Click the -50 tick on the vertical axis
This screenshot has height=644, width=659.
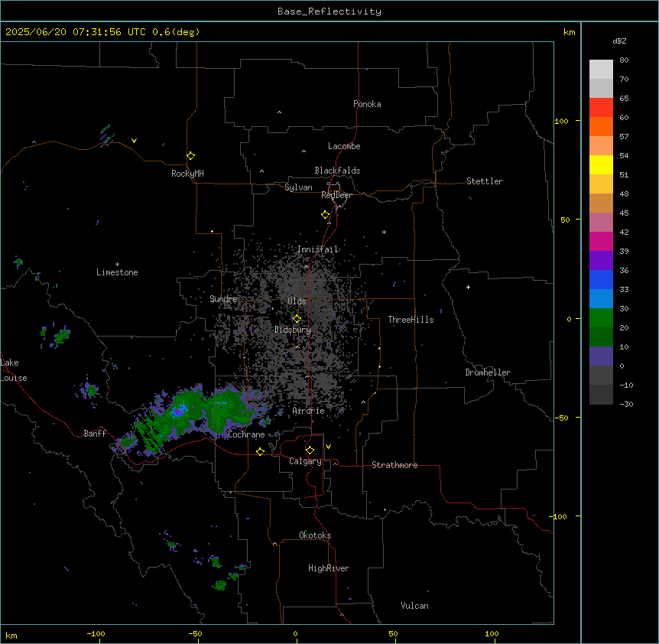[x=561, y=418]
